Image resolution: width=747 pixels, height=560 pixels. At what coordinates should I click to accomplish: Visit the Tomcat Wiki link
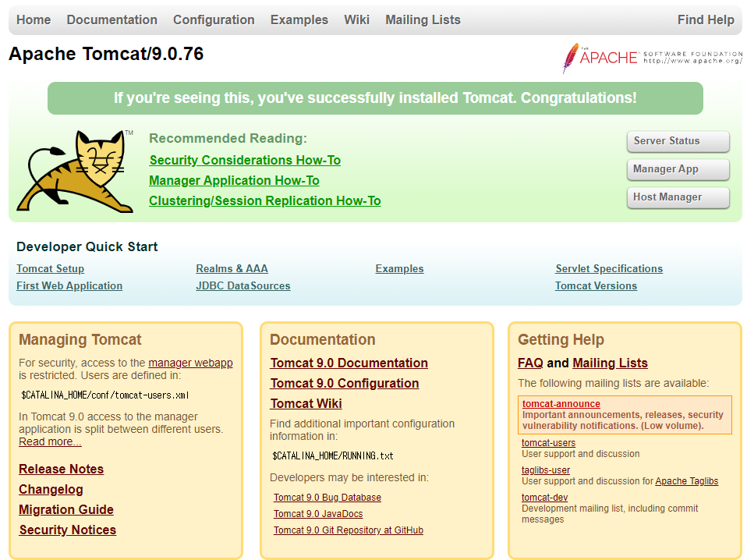click(x=306, y=404)
